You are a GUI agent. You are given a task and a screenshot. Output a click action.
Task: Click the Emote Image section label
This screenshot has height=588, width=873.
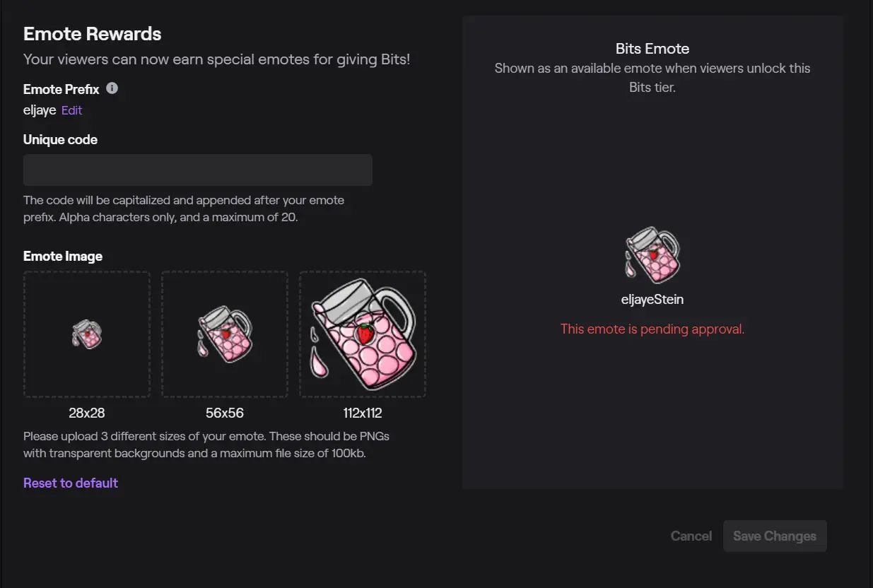click(x=63, y=257)
